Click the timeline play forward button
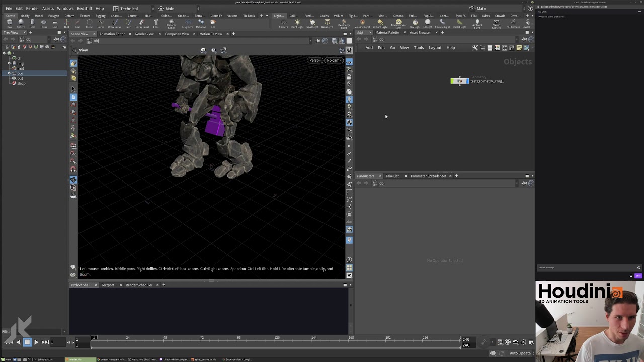 click(36, 342)
